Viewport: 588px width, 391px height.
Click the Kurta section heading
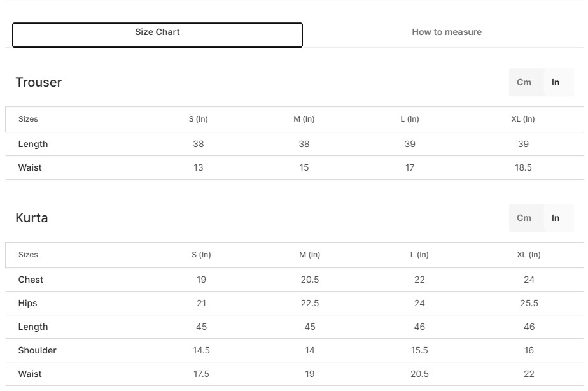pos(32,218)
